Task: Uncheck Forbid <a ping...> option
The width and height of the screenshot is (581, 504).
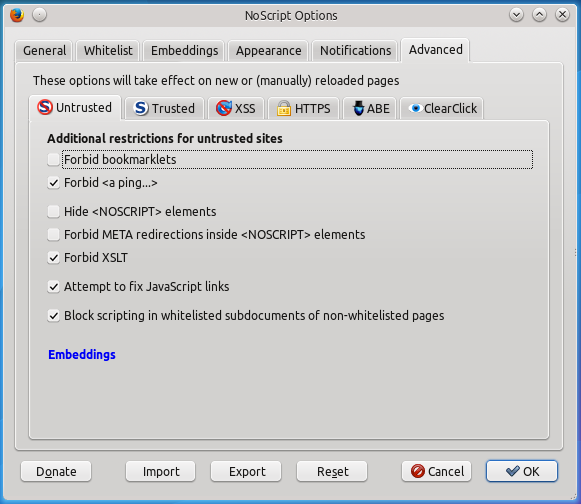Action: [x=53, y=183]
